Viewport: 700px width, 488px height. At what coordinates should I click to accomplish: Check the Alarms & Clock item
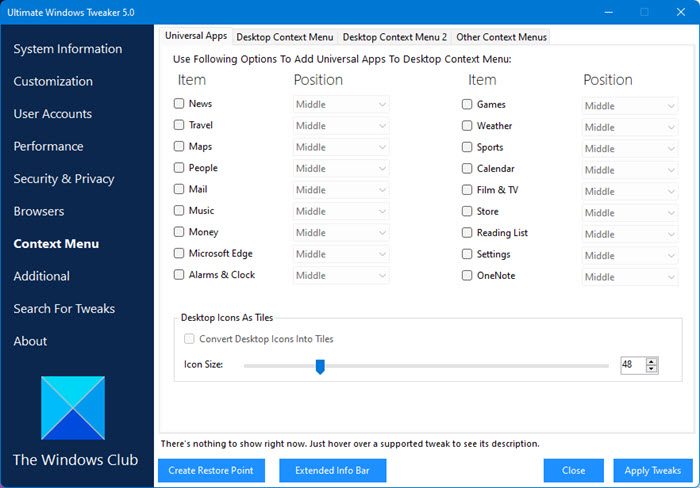(x=179, y=275)
